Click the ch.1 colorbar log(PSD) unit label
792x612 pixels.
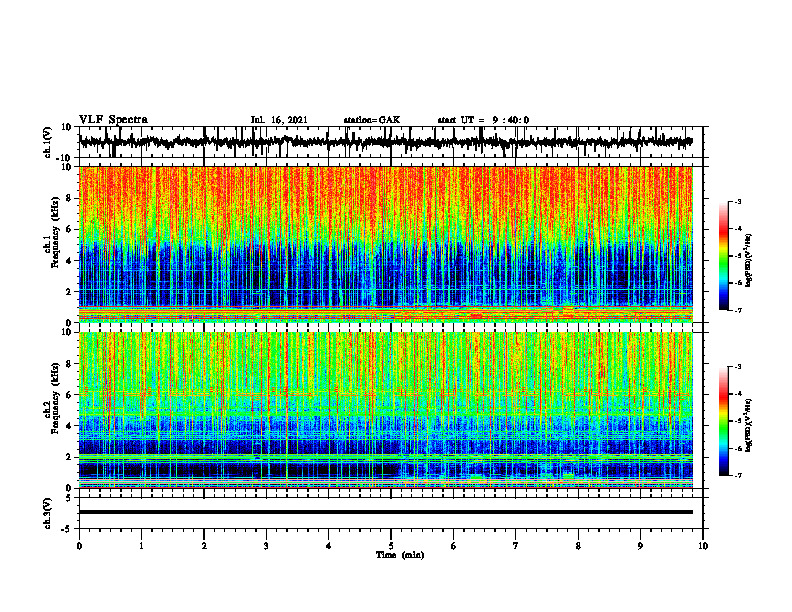click(x=749, y=261)
